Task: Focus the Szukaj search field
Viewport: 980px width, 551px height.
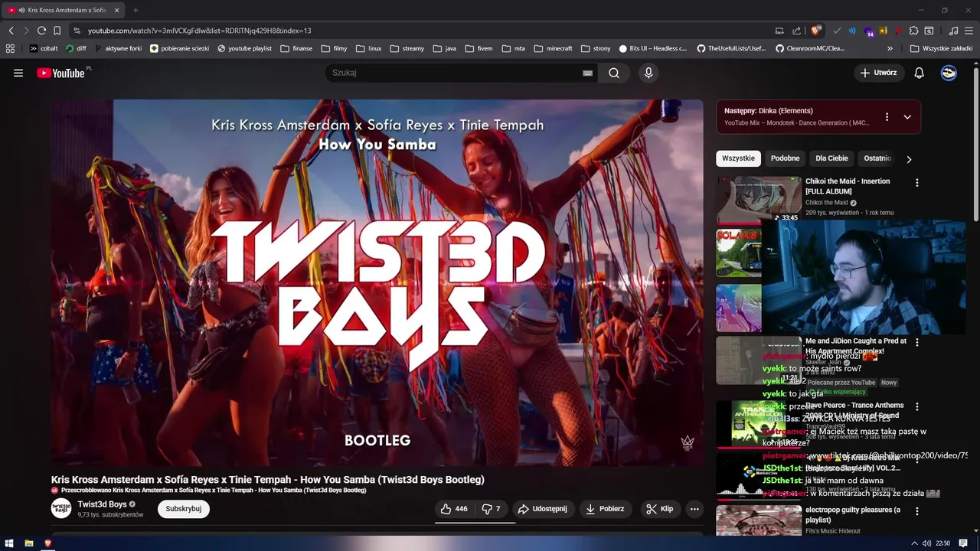Action: 456,73
